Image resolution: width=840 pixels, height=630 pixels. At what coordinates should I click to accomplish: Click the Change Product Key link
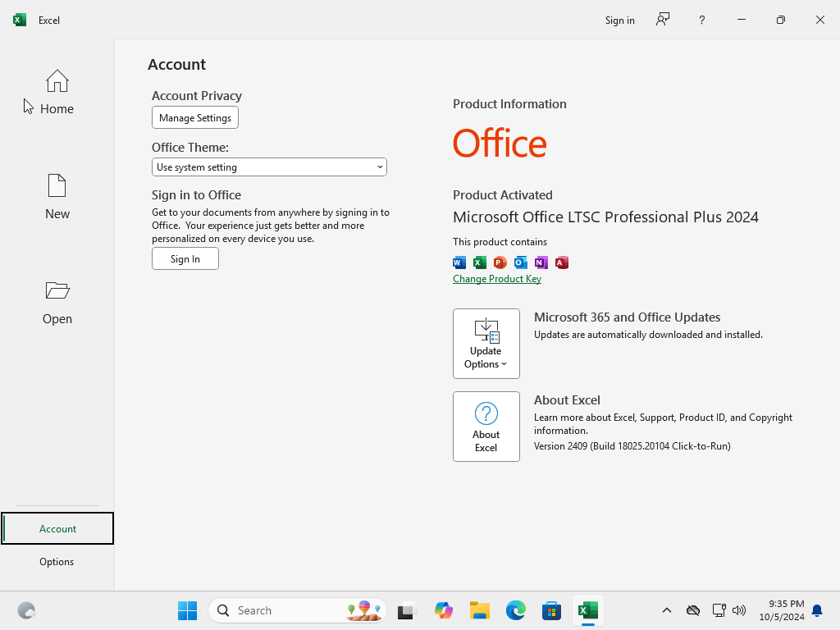click(497, 279)
